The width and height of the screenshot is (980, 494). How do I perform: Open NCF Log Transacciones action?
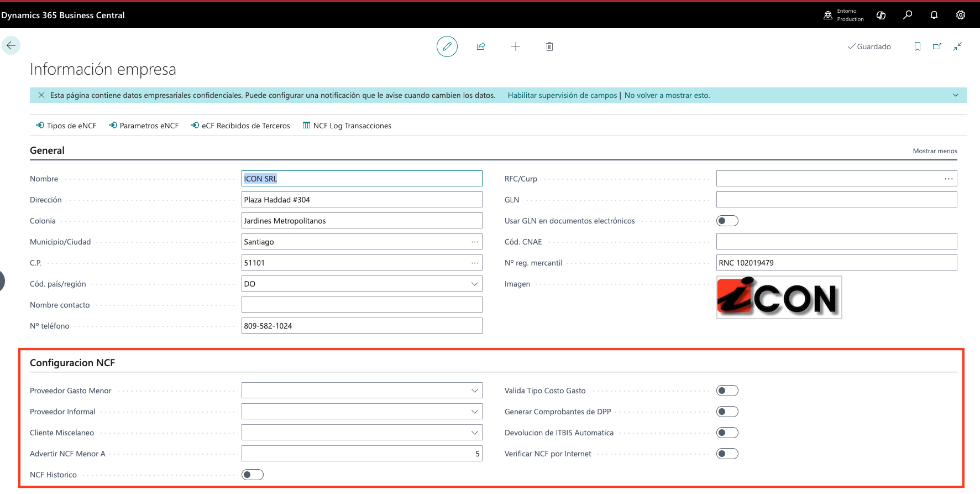point(347,126)
